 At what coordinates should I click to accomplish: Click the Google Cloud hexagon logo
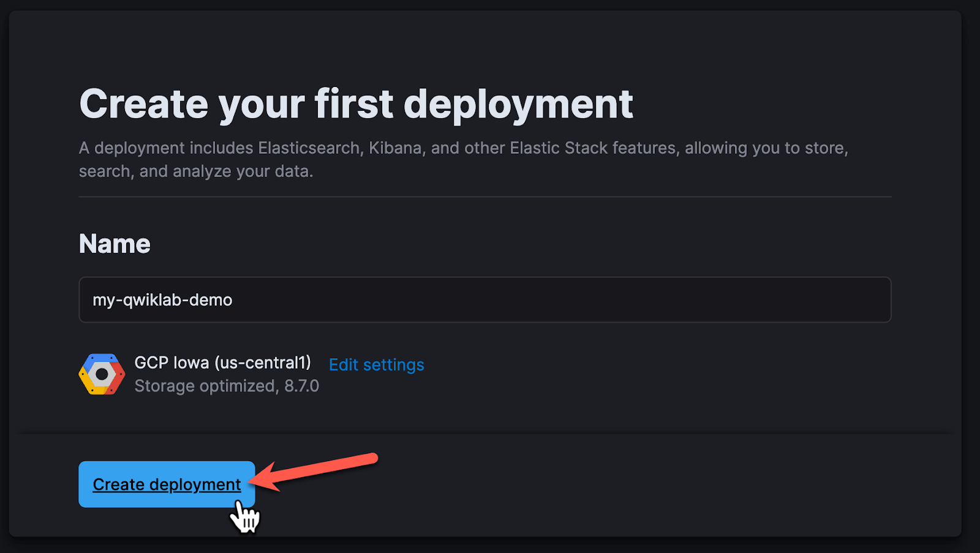[102, 374]
